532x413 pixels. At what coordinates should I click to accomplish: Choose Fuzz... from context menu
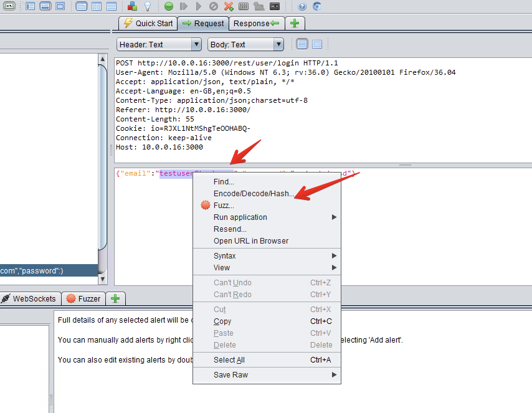click(267, 206)
